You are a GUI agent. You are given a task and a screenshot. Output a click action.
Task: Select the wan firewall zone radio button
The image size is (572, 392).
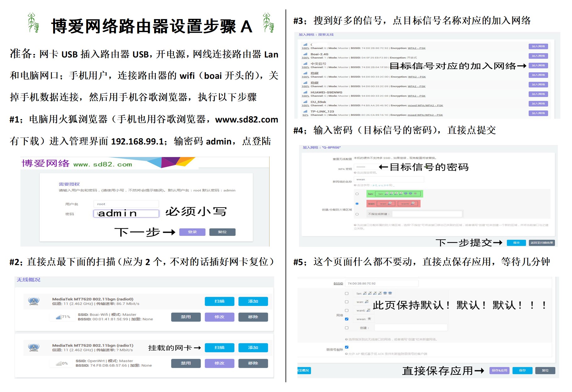pos(357,204)
